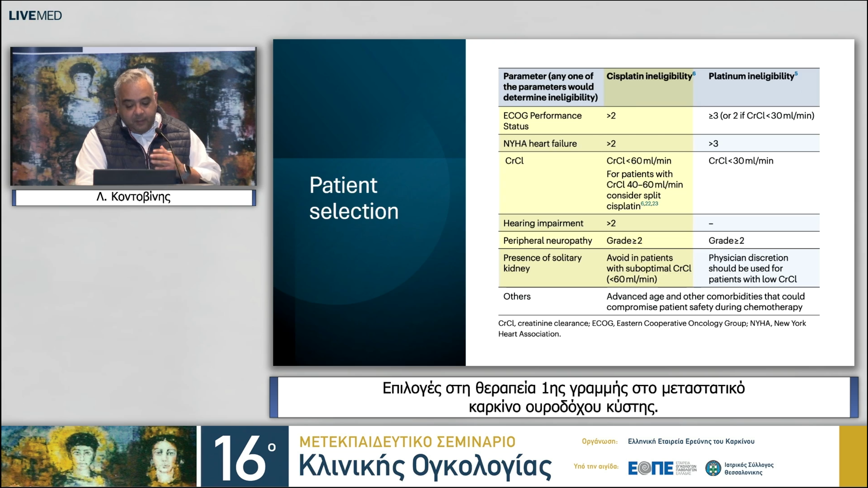The height and width of the screenshot is (488, 868).
Task: Click the mosaic faces banner image
Action: click(x=98, y=456)
